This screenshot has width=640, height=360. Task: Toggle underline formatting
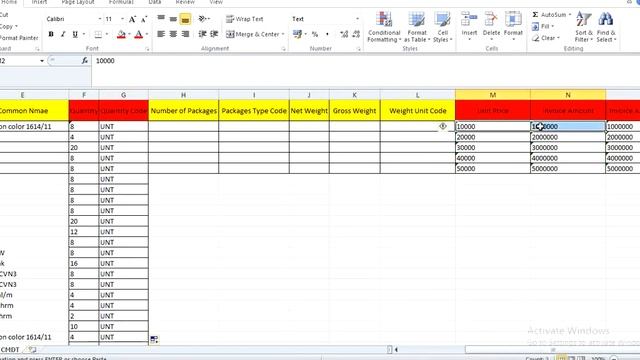coord(75,34)
